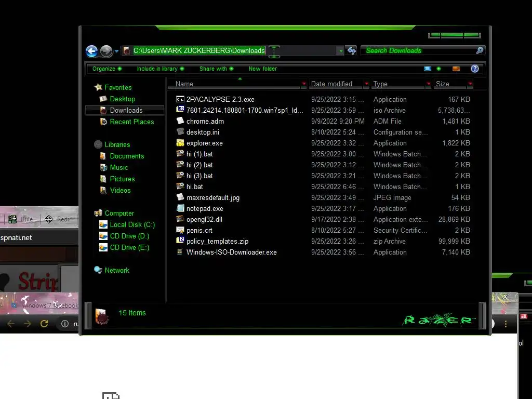
Task: Open the Pictures library
Action: tap(122, 179)
